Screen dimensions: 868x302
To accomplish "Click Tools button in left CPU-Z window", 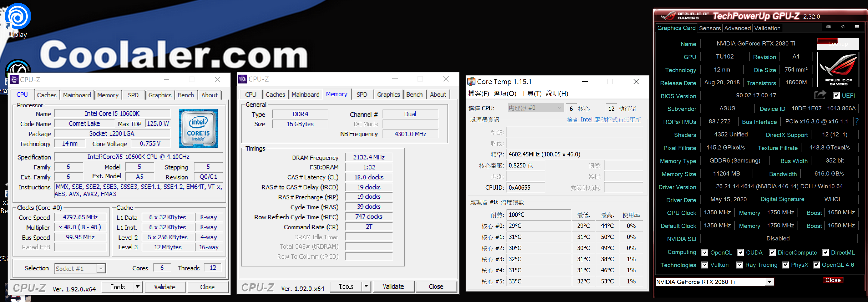I will tap(117, 287).
